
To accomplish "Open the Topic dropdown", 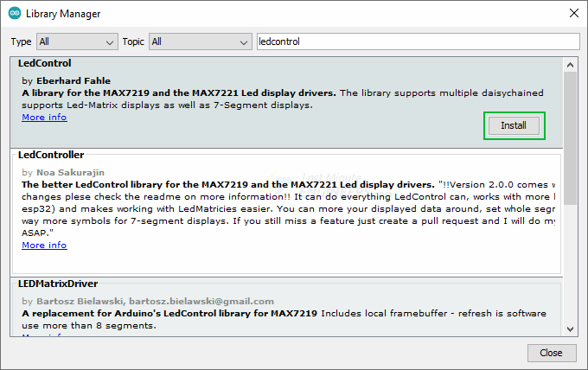I will click(x=201, y=41).
